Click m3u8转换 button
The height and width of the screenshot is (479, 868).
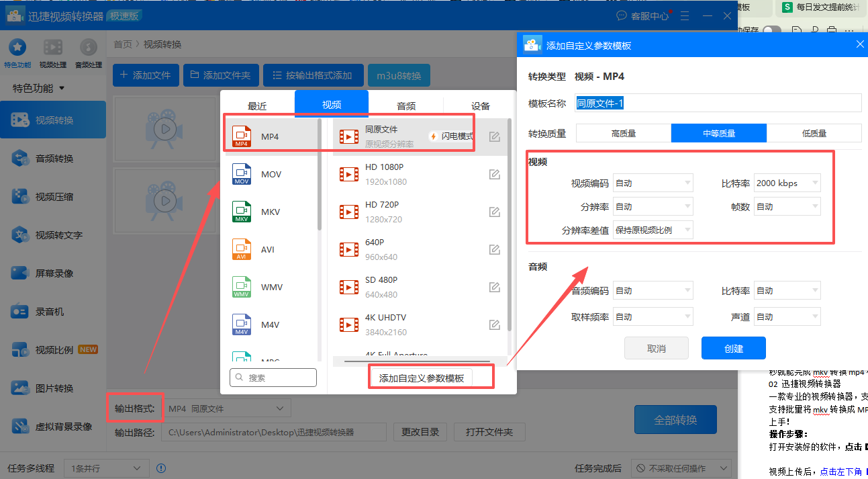(399, 75)
